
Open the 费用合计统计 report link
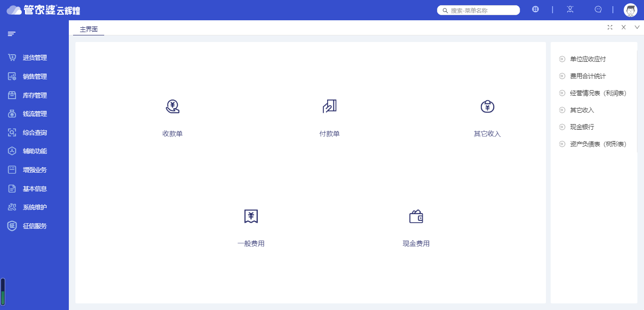588,76
